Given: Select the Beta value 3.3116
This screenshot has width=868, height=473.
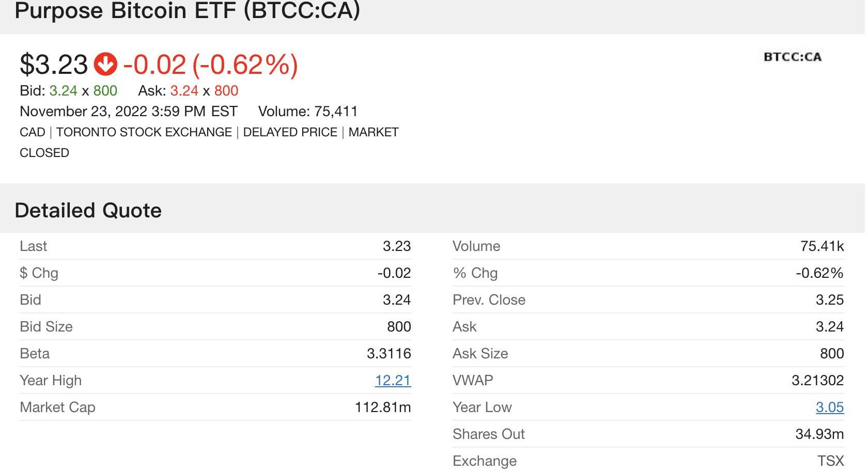Looking at the screenshot, I should coord(389,354).
